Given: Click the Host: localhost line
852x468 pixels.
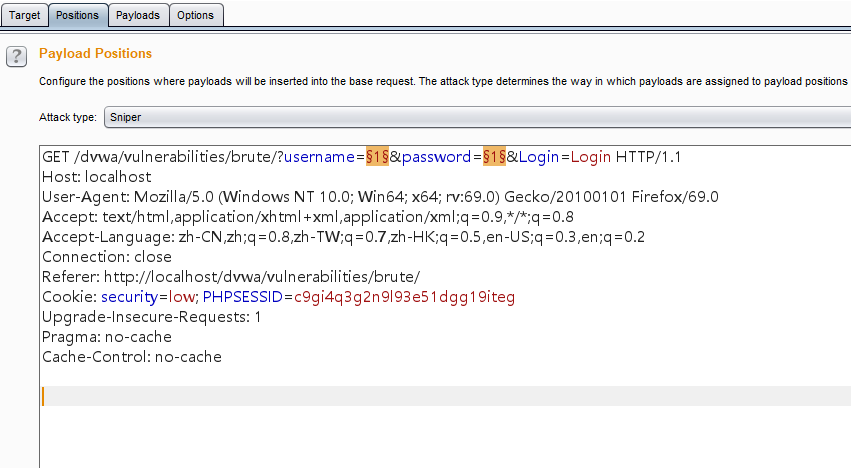Looking at the screenshot, I should point(97,177).
